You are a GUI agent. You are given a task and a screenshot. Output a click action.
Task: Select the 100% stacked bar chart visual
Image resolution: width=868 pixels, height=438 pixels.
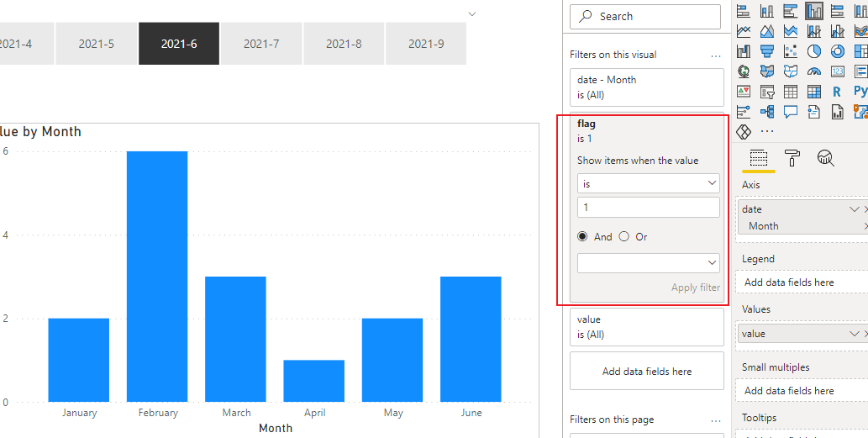coord(838,11)
